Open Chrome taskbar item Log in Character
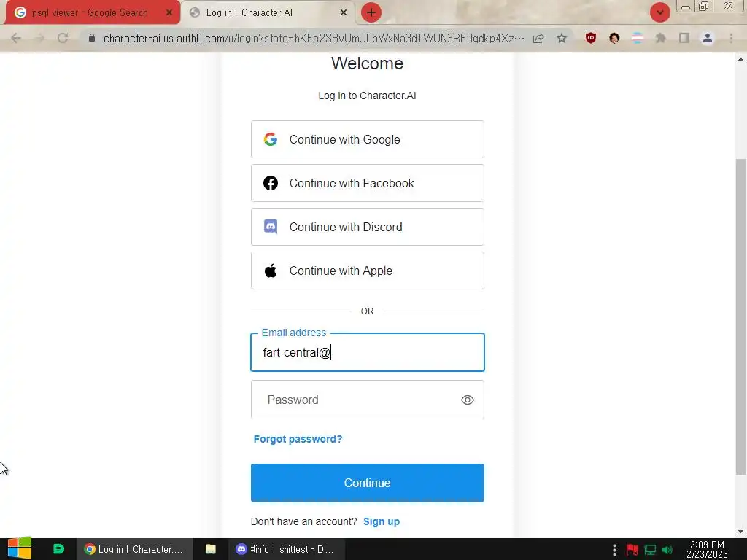This screenshot has width=747, height=560. click(x=135, y=549)
